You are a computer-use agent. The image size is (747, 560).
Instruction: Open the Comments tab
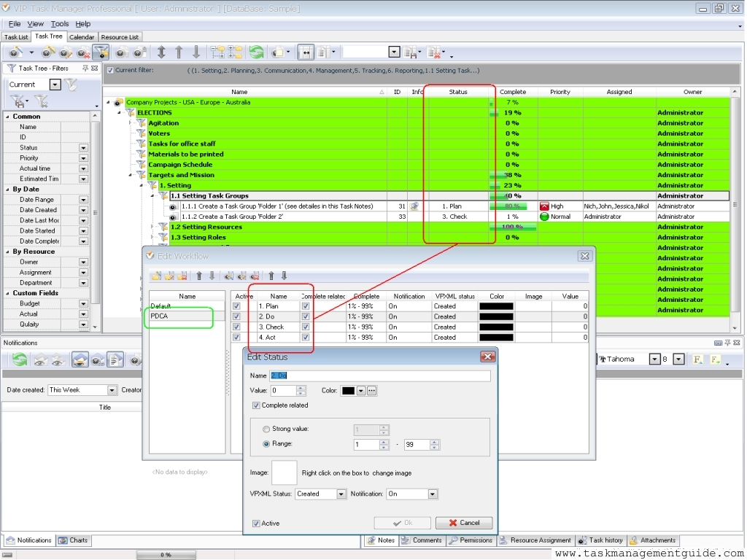(422, 540)
